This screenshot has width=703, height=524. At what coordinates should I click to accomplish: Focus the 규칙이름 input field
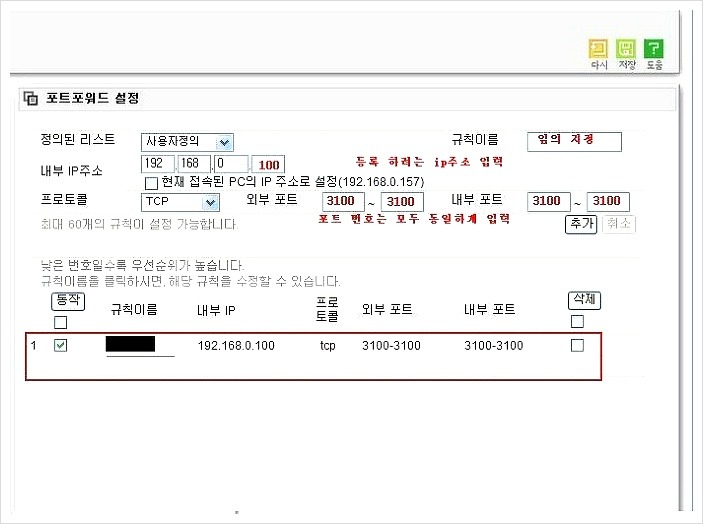coord(574,142)
